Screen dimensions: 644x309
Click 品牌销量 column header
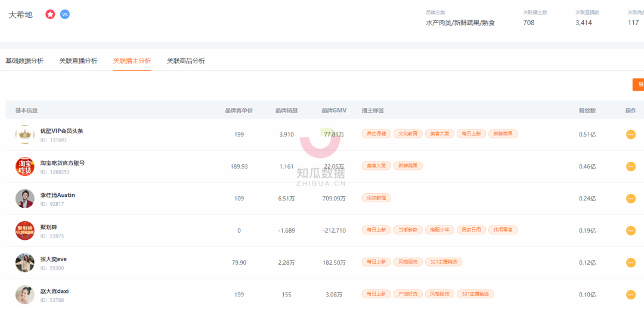click(287, 110)
